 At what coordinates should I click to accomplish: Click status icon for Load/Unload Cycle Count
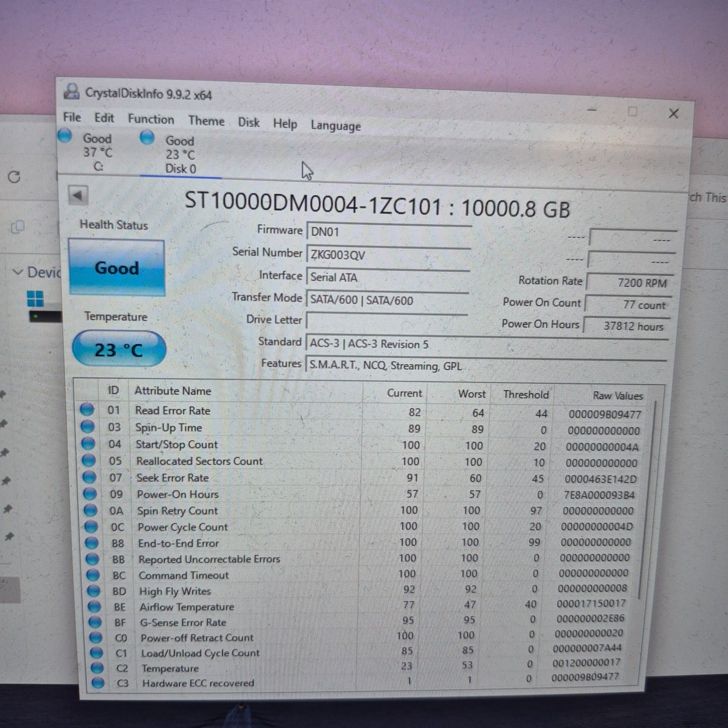[x=97, y=653]
